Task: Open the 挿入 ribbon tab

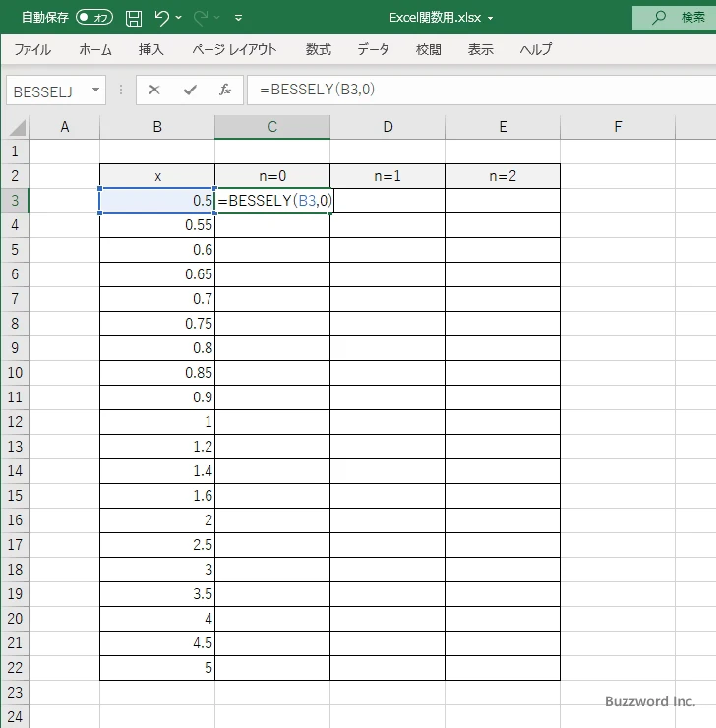Action: pos(150,49)
